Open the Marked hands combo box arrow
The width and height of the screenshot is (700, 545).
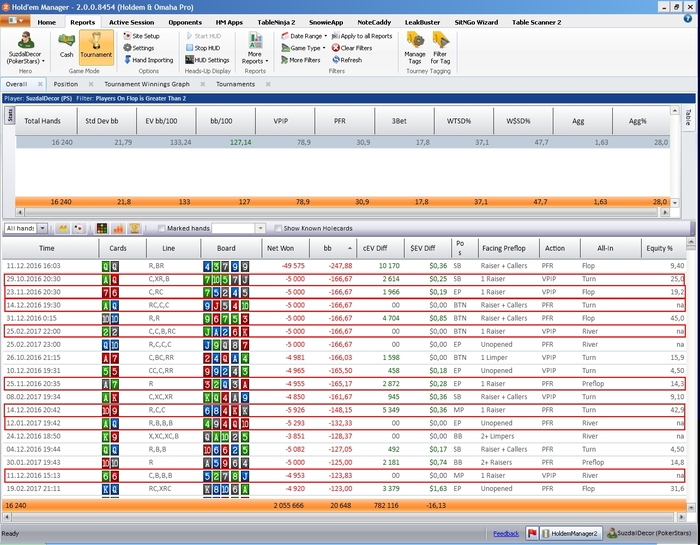click(260, 229)
